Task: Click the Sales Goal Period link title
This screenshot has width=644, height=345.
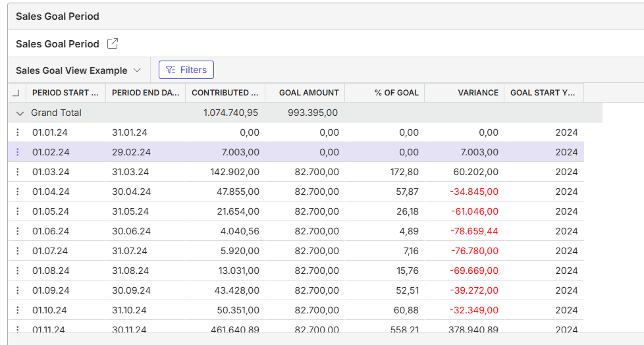Action: (x=57, y=44)
